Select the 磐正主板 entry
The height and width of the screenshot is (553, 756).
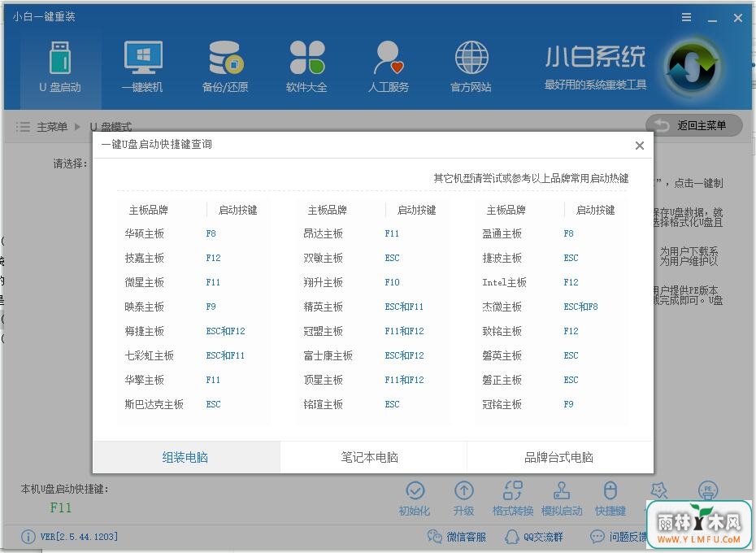click(502, 380)
